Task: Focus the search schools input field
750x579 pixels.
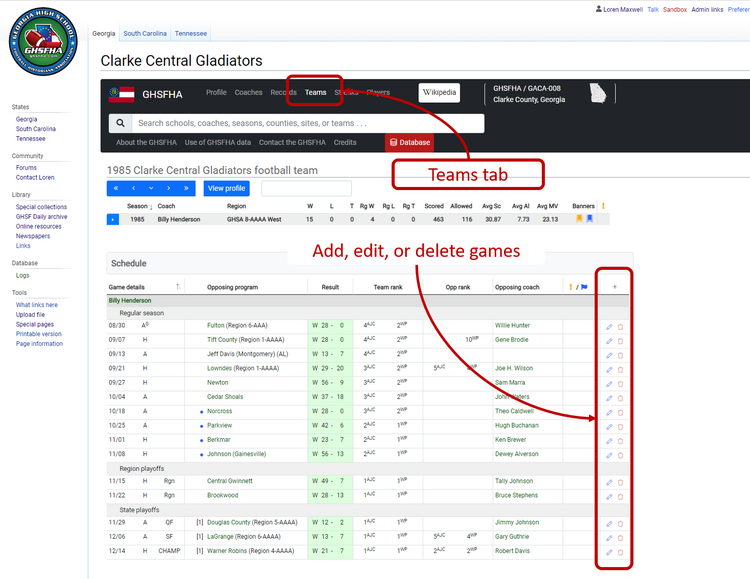Action: click(x=308, y=123)
